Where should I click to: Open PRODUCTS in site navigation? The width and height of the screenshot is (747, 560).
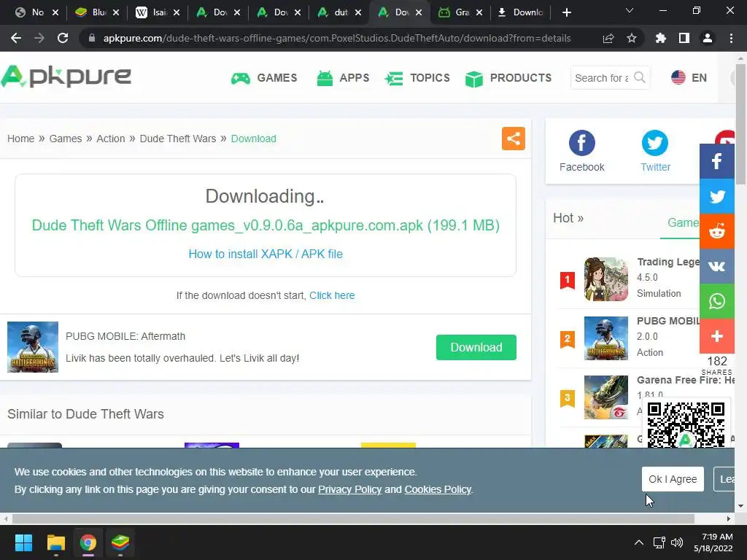[508, 77]
